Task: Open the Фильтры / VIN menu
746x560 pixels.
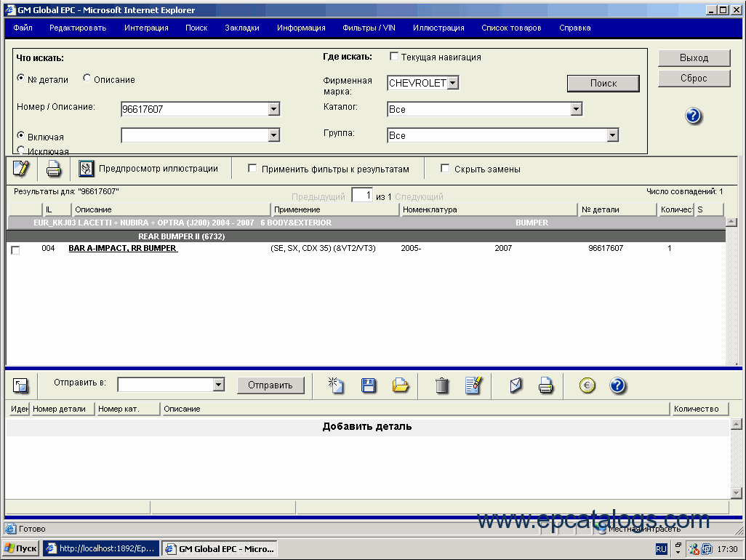Action: (x=369, y=28)
